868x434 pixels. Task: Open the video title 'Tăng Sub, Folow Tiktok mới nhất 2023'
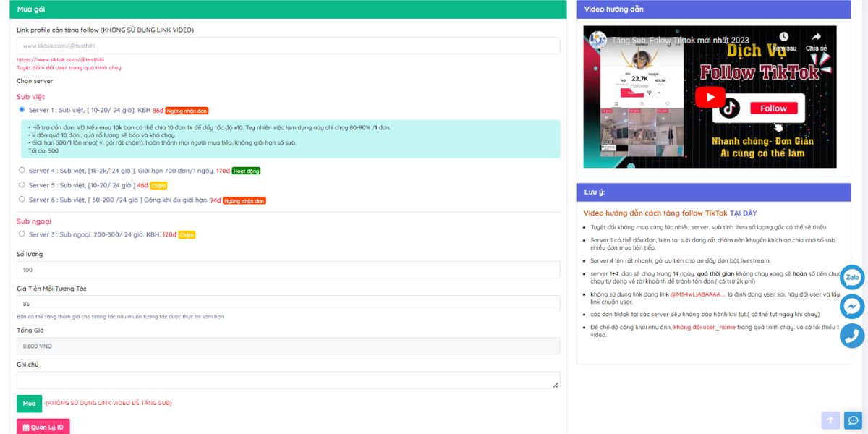coord(681,41)
